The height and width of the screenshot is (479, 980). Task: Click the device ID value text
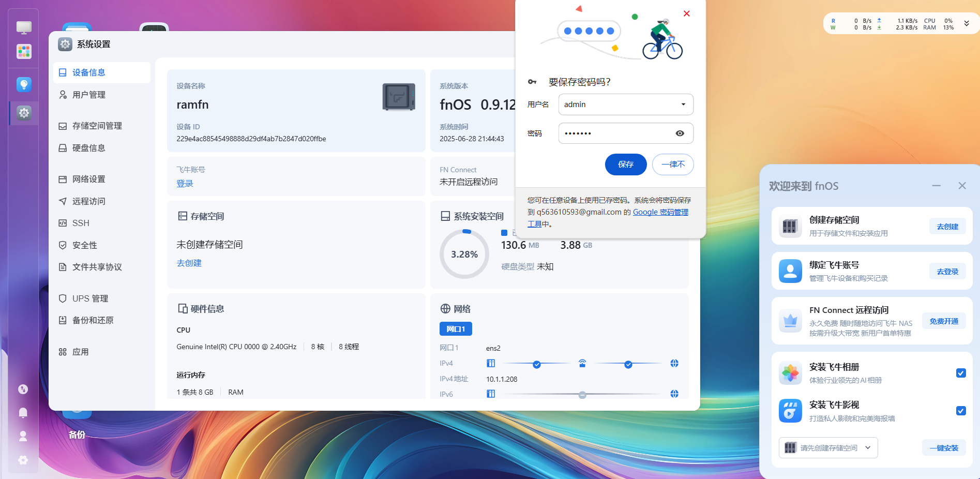tap(251, 139)
